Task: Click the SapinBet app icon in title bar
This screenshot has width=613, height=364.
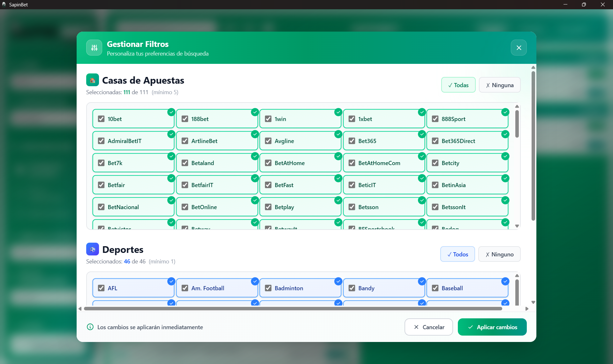Action: coord(4,4)
